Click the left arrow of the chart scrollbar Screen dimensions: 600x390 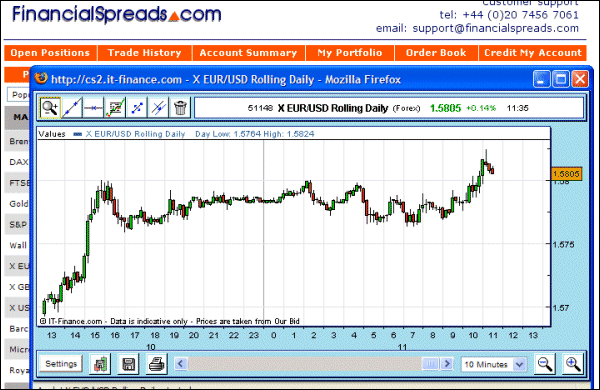[x=181, y=363]
